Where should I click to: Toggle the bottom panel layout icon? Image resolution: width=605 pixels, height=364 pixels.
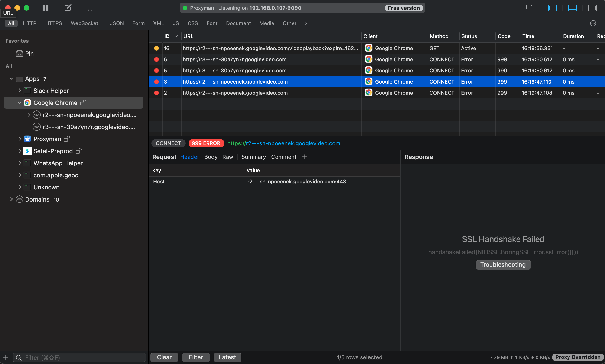point(572,8)
